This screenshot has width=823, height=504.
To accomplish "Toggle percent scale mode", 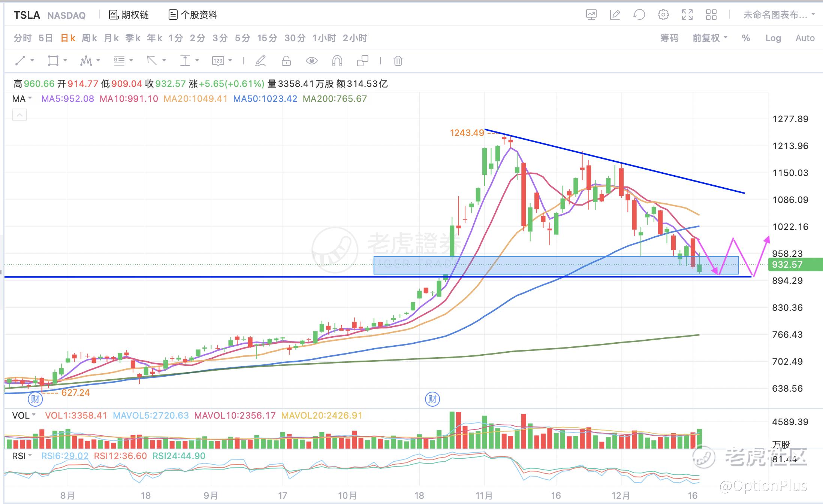I will [x=746, y=38].
